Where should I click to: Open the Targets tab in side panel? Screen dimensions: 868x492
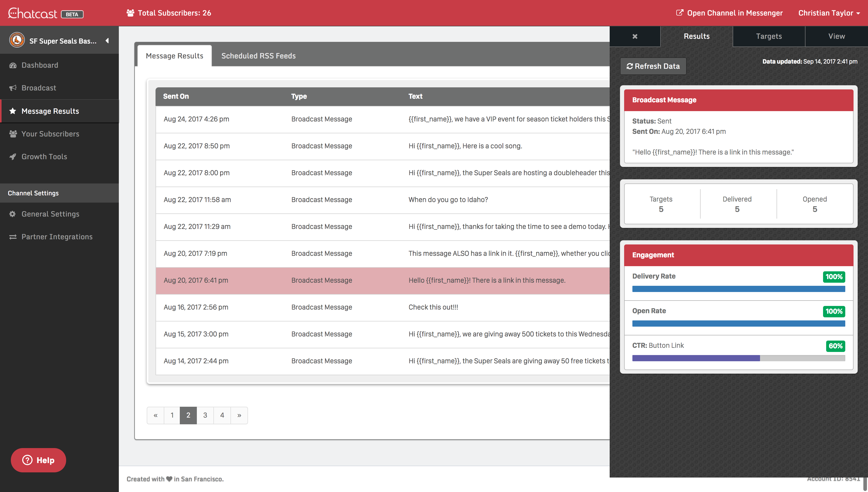pyautogui.click(x=769, y=36)
